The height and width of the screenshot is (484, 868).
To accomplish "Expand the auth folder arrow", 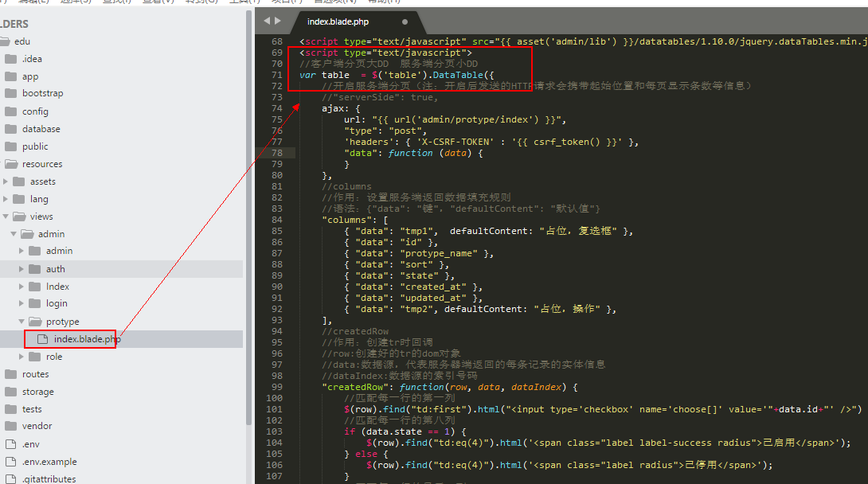I will pyautogui.click(x=22, y=269).
